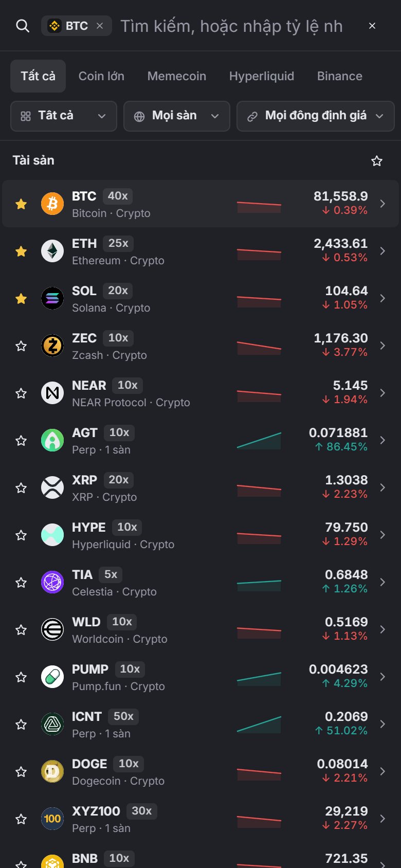Add HYPE to favorites via star
The width and height of the screenshot is (401, 868).
point(21,535)
